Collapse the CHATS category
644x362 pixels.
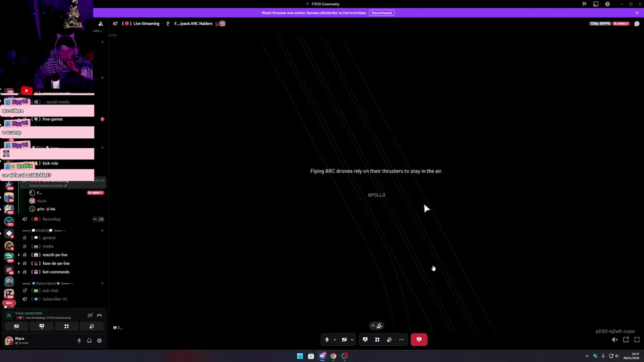click(x=44, y=230)
